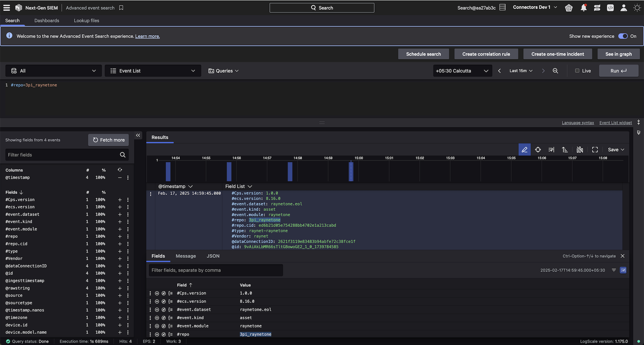The image size is (644, 345).
Task: Click the 14:59 histogram bar in timeline
Action: 351,171
